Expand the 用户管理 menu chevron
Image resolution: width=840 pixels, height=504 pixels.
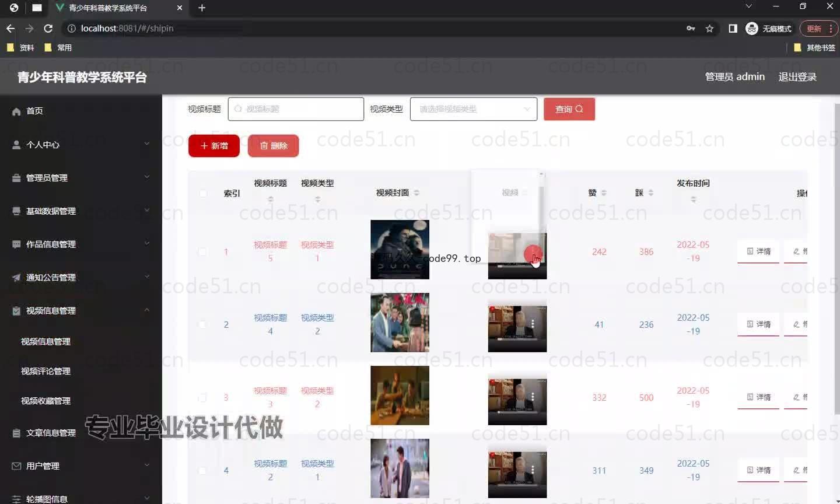(147, 465)
